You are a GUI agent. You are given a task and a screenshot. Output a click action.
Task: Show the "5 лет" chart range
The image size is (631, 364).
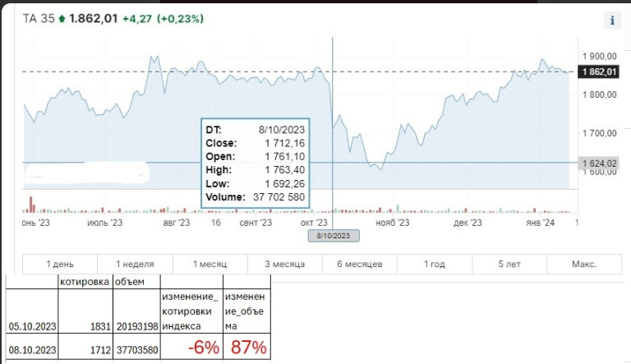509,264
